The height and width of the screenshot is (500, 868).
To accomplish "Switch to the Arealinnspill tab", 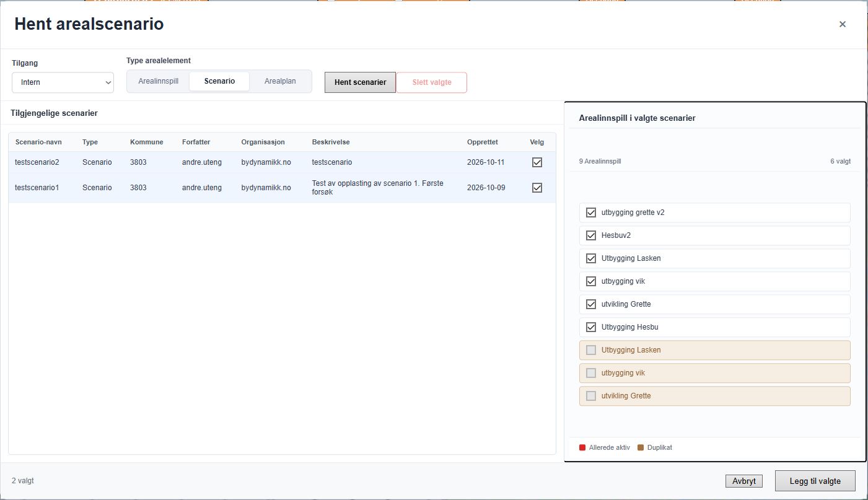I will tap(158, 81).
